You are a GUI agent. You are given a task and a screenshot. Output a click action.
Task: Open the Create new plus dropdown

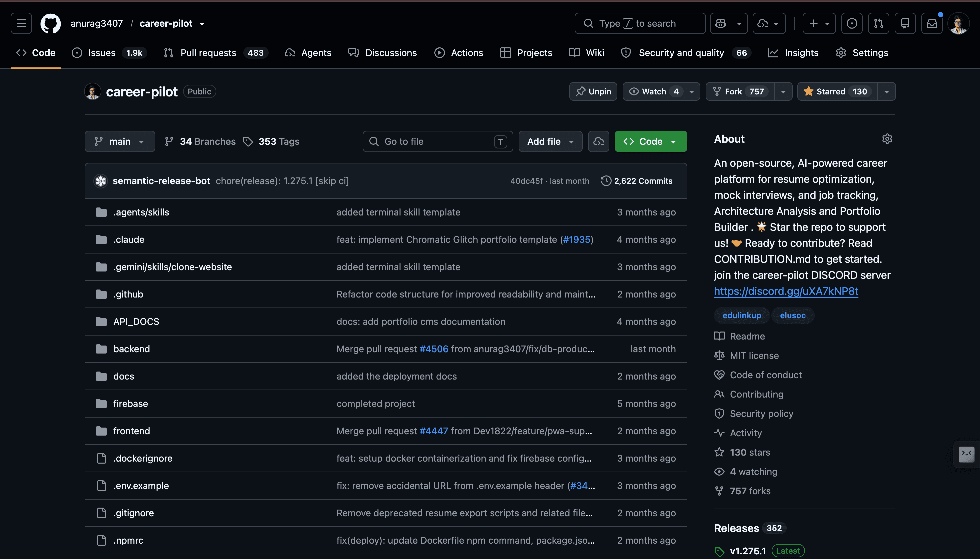click(819, 23)
